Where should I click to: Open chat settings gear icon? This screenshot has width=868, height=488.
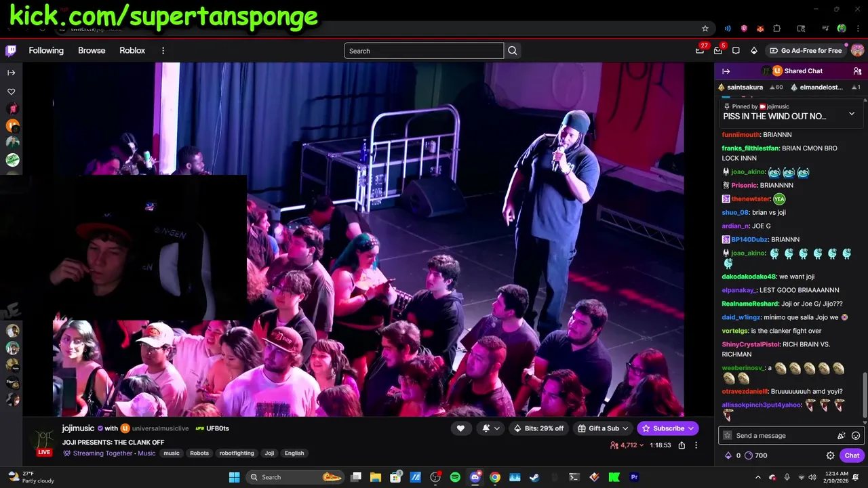pos(830,455)
